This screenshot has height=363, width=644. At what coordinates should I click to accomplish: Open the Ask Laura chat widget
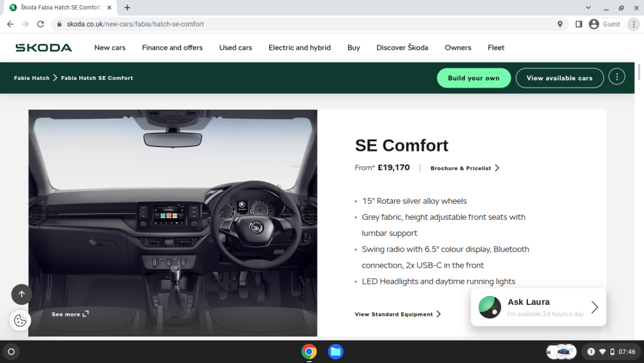[x=538, y=307]
